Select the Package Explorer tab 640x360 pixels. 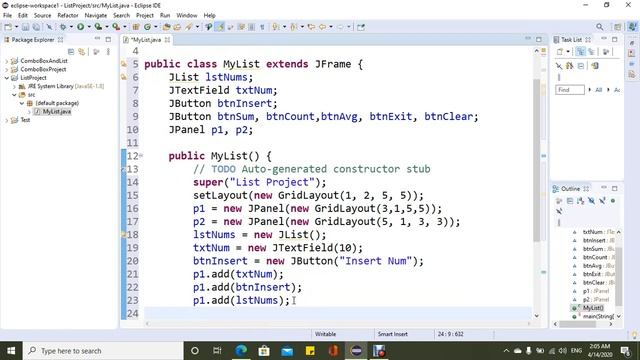click(x=33, y=40)
